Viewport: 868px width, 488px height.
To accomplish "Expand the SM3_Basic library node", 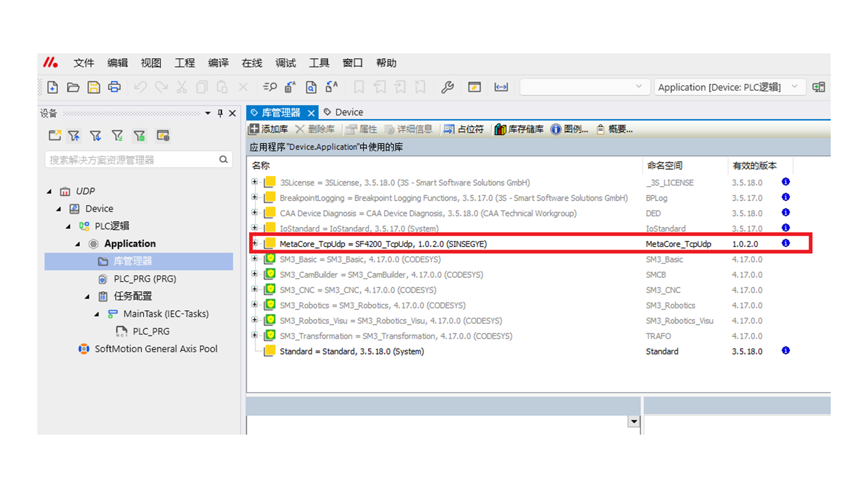I will click(255, 258).
